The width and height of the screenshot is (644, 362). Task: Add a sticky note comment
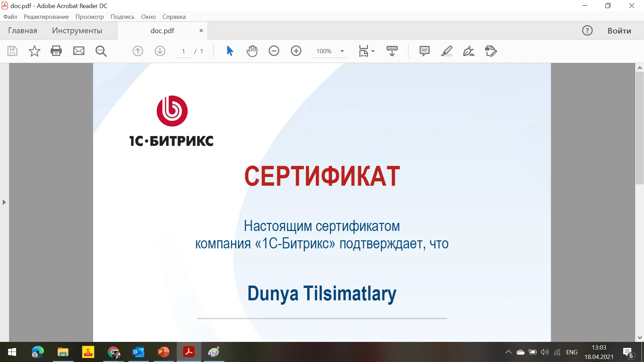[x=424, y=51]
